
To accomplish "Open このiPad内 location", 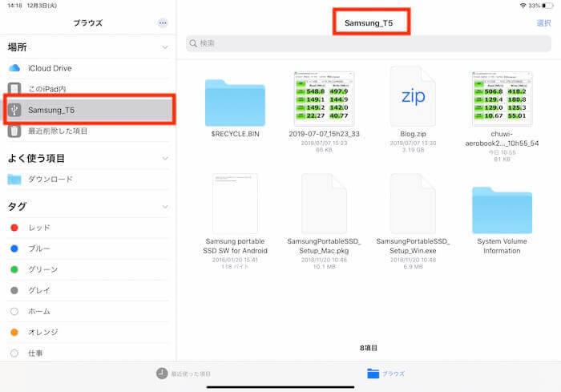I will tap(87, 88).
